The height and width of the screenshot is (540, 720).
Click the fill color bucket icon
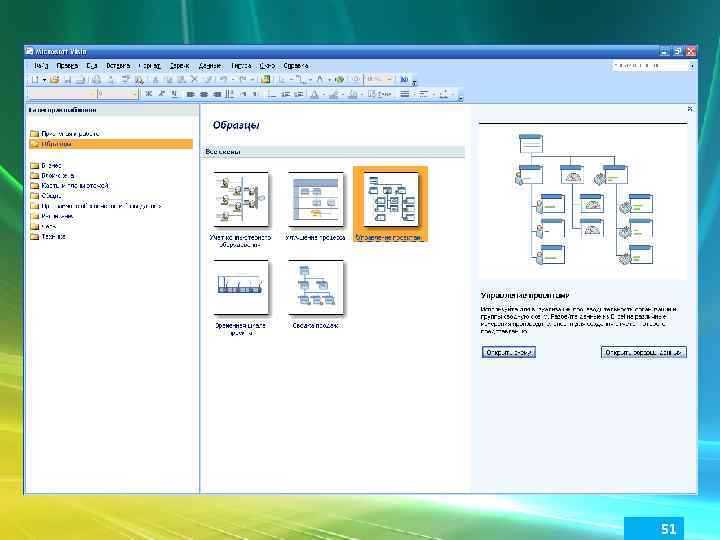click(353, 94)
